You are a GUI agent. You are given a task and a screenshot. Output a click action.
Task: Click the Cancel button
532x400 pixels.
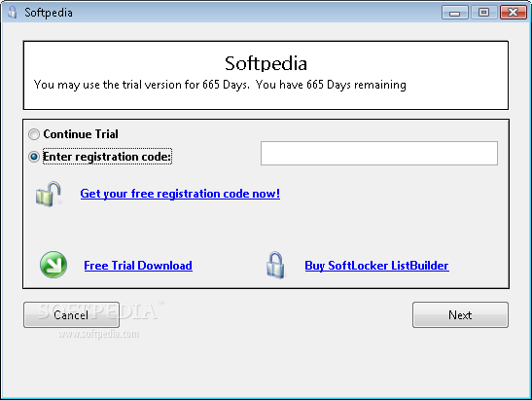point(71,314)
